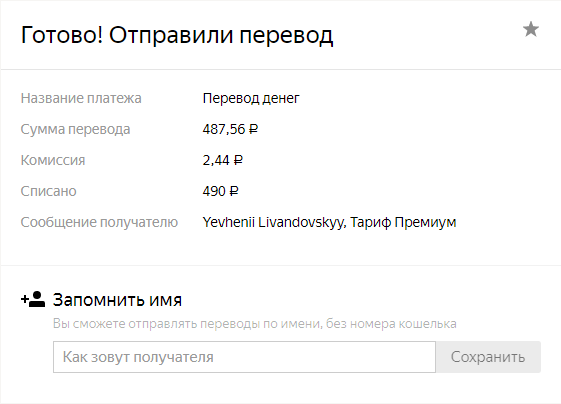Click the Сумма перевода label
Screen dimensions: 561x404
(75, 129)
